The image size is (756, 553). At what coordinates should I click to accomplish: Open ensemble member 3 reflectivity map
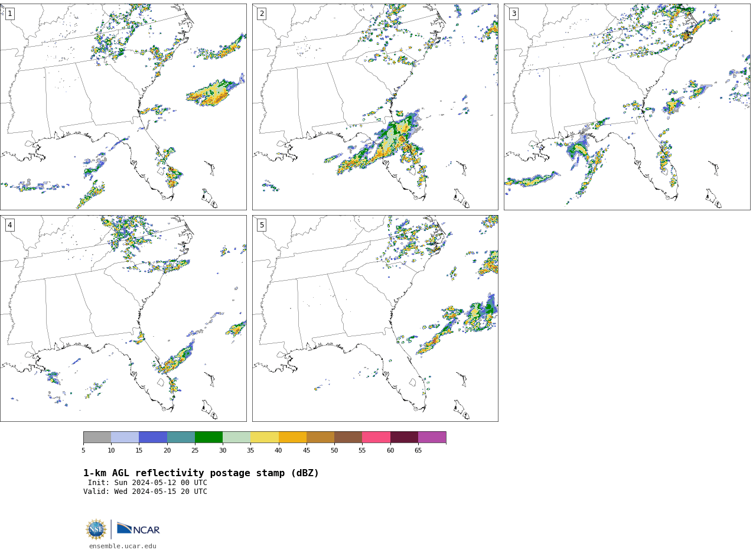pos(627,107)
